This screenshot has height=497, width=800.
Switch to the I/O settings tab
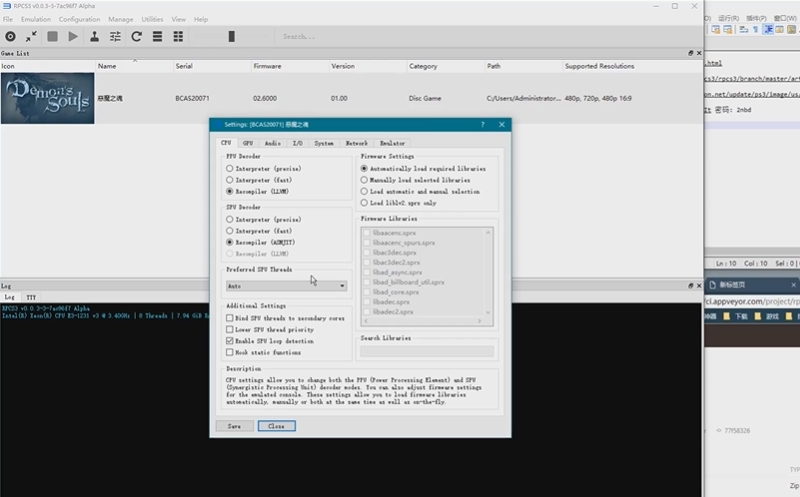[x=297, y=143]
